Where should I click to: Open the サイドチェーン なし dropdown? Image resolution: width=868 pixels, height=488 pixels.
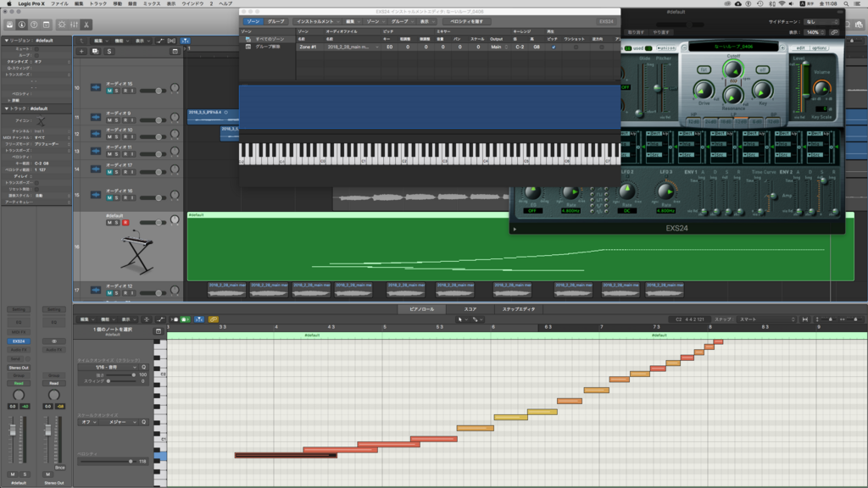point(821,21)
